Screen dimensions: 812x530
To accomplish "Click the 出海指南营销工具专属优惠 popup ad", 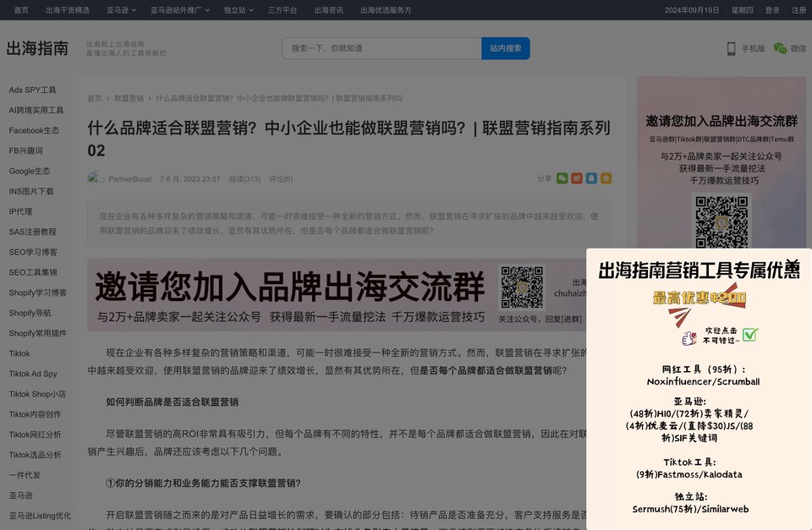I will (x=700, y=389).
